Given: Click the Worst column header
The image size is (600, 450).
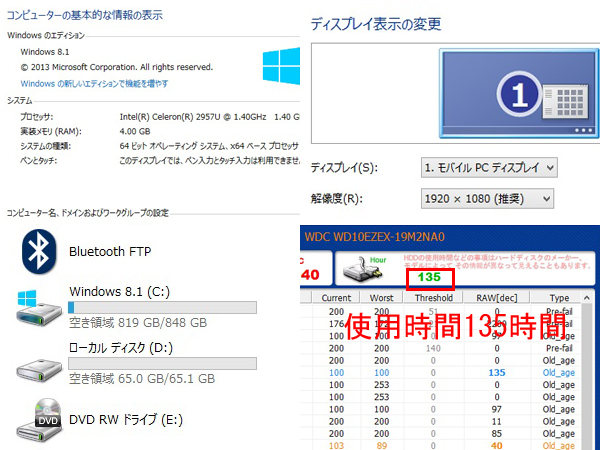Looking at the screenshot, I should click(x=382, y=298).
